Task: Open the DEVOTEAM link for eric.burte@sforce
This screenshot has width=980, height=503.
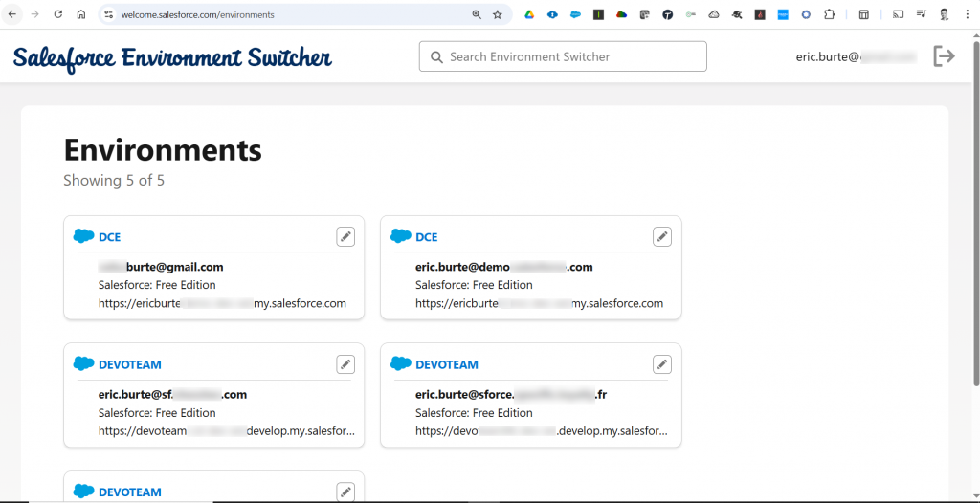Action: (447, 364)
